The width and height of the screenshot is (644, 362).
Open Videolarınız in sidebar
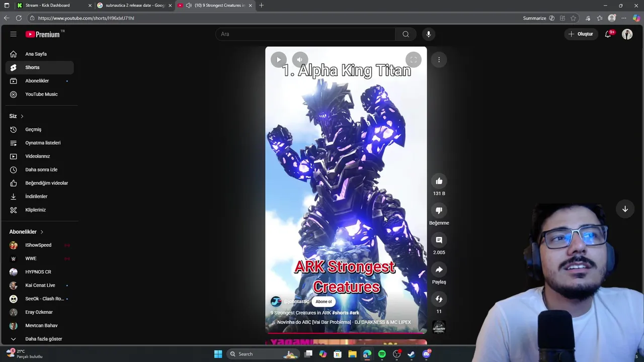pyautogui.click(x=39, y=156)
